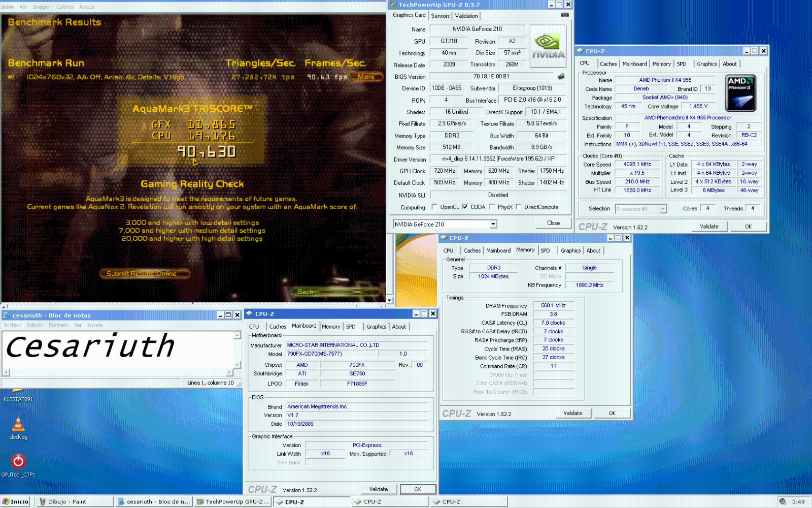Click the More button beside 90.63 fps
The width and height of the screenshot is (812, 508).
click(366, 77)
